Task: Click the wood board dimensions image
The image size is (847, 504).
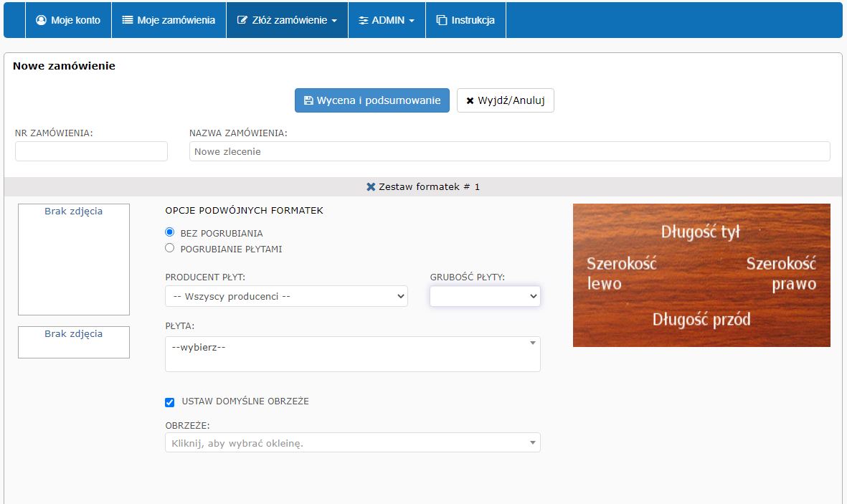Action: coord(701,275)
